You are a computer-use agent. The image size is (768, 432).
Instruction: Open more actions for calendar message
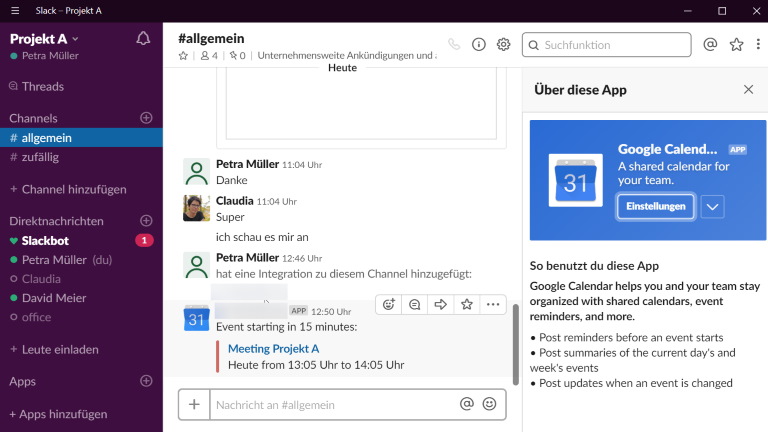click(492, 305)
